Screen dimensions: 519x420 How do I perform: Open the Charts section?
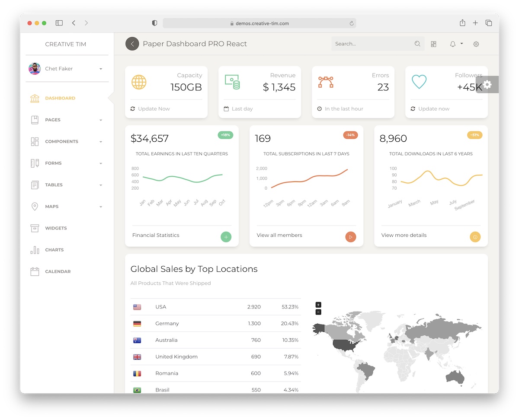click(x=54, y=250)
